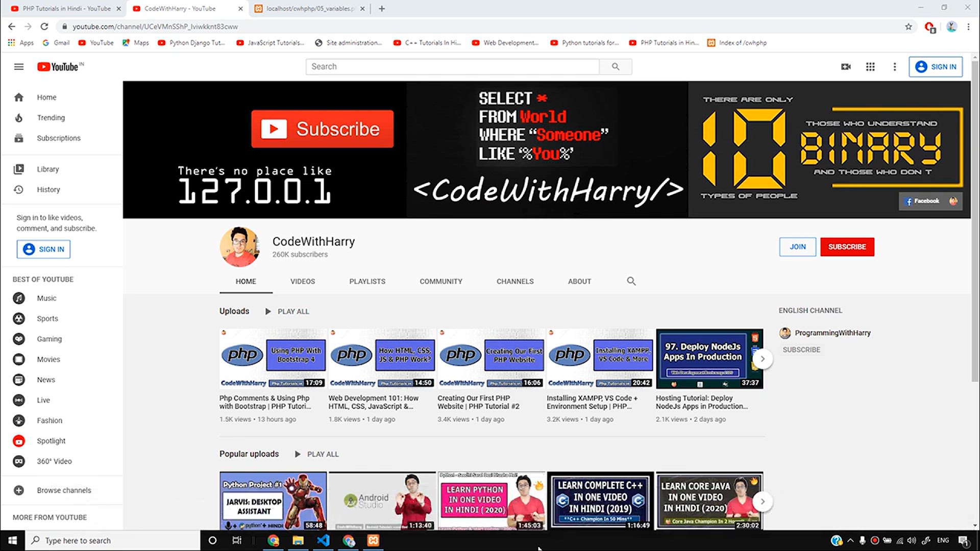This screenshot has height=551, width=980.
Task: Open Visual Studio Code from taskbar
Action: click(x=323, y=541)
